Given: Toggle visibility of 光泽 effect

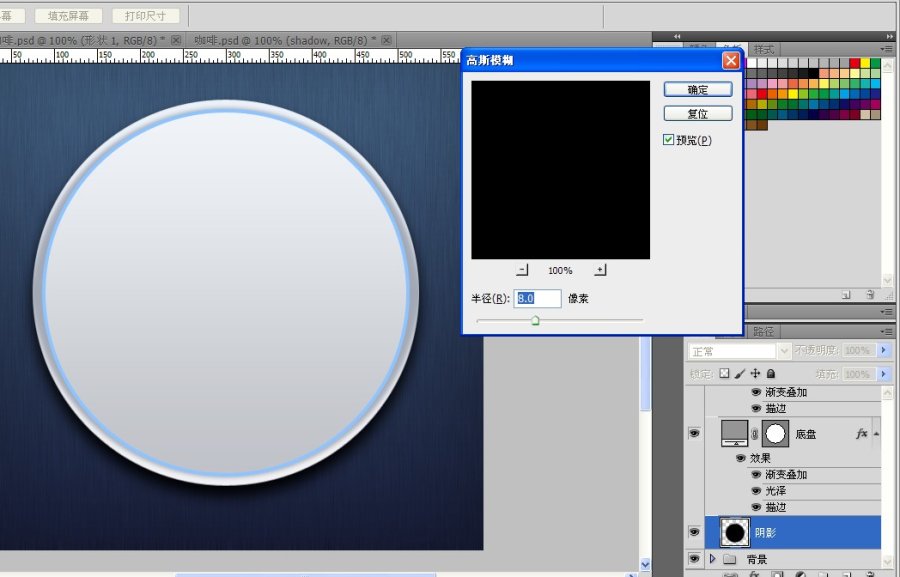Looking at the screenshot, I should pos(756,491).
